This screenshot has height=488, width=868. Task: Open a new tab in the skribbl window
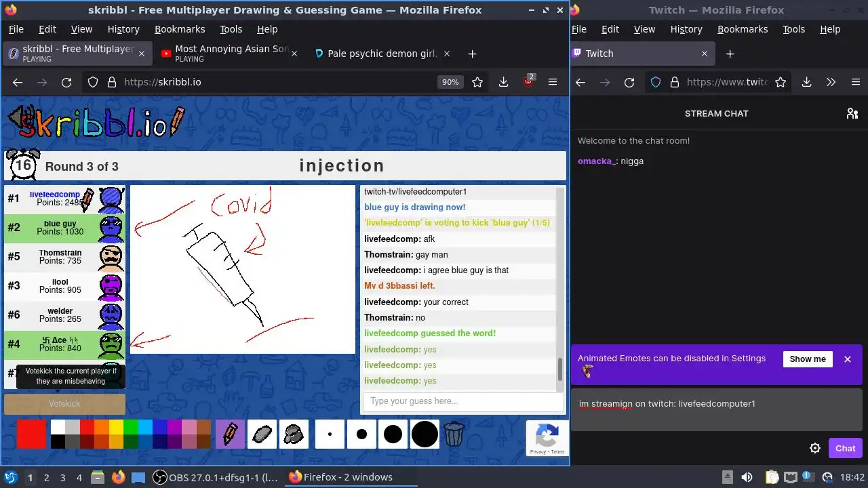472,54
